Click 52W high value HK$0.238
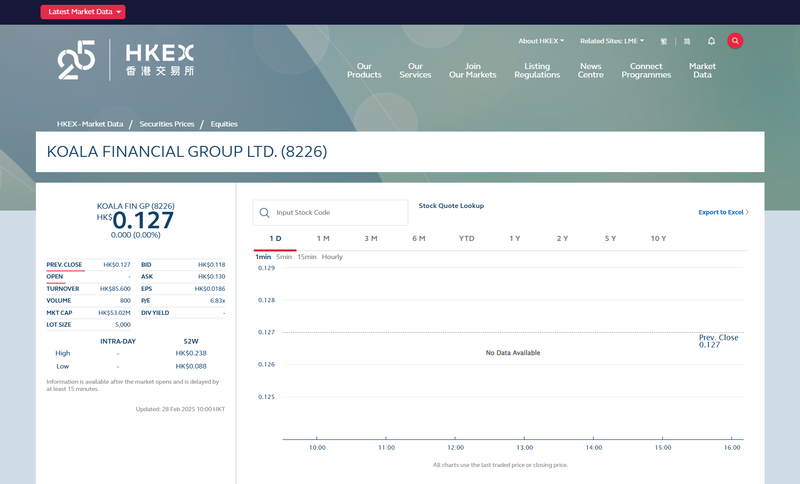The image size is (800, 484). (191, 353)
